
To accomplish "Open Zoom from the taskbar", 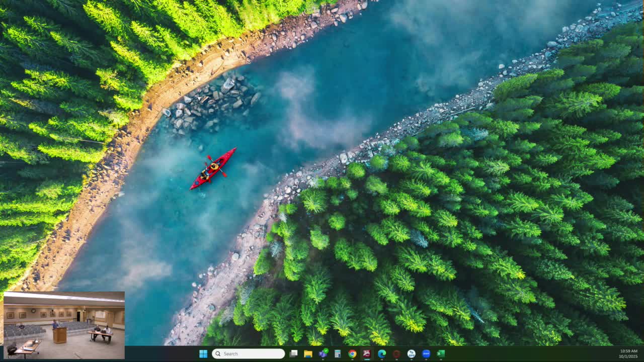I will [x=426, y=354].
